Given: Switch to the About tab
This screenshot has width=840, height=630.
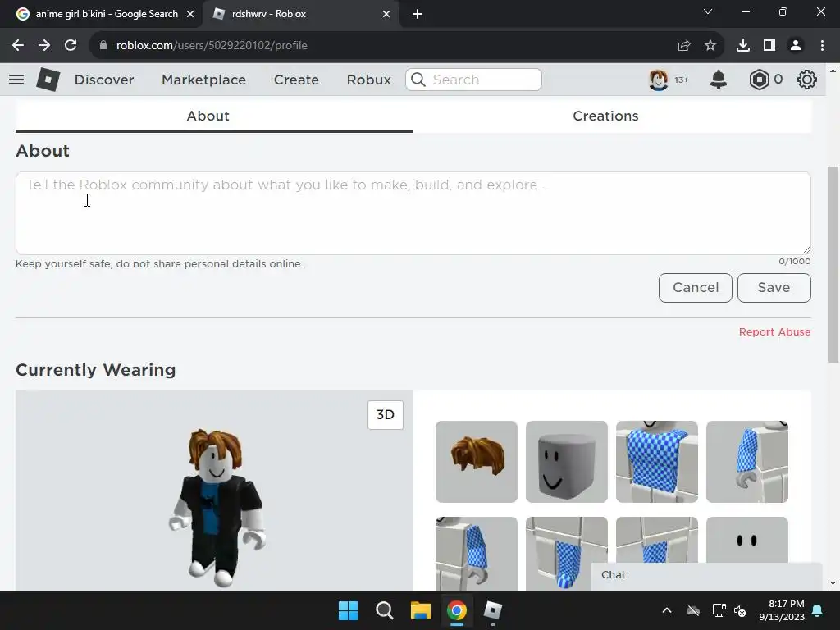Looking at the screenshot, I should (x=208, y=116).
